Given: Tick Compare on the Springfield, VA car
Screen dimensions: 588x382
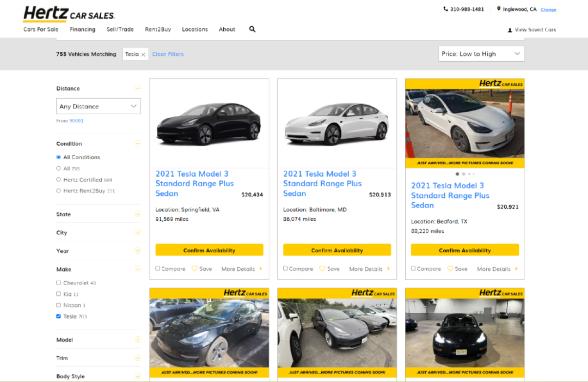Looking at the screenshot, I should [x=158, y=269].
